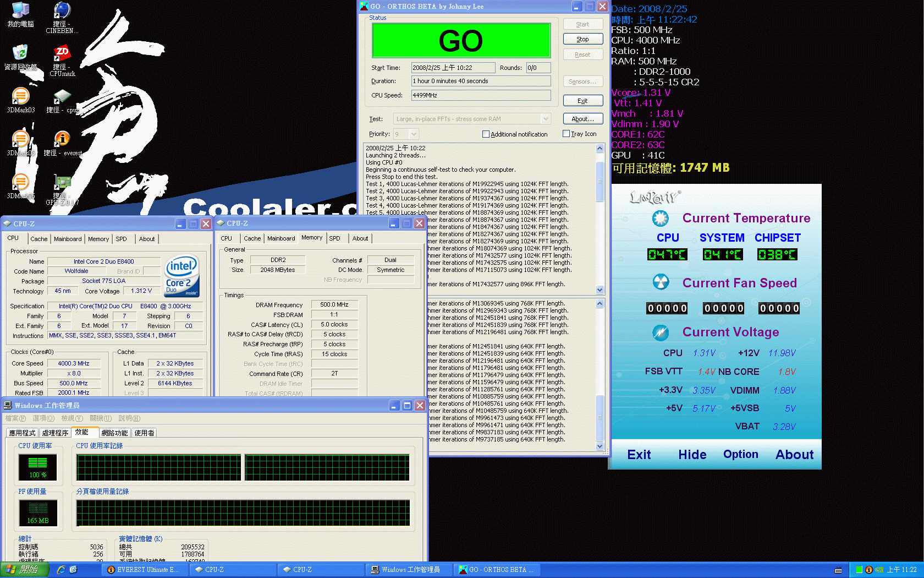Image resolution: width=924 pixels, height=578 pixels.
Task: Switch to Processes tab in Task Manager
Action: [55, 433]
